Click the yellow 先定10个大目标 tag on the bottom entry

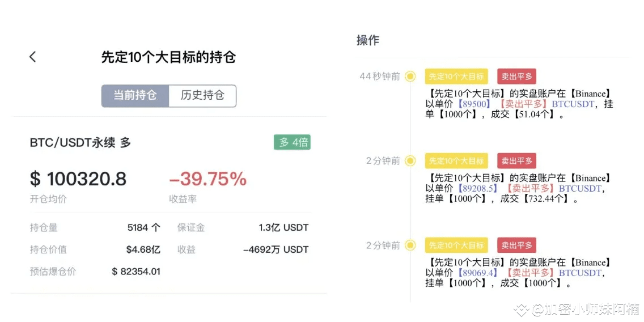tap(456, 245)
